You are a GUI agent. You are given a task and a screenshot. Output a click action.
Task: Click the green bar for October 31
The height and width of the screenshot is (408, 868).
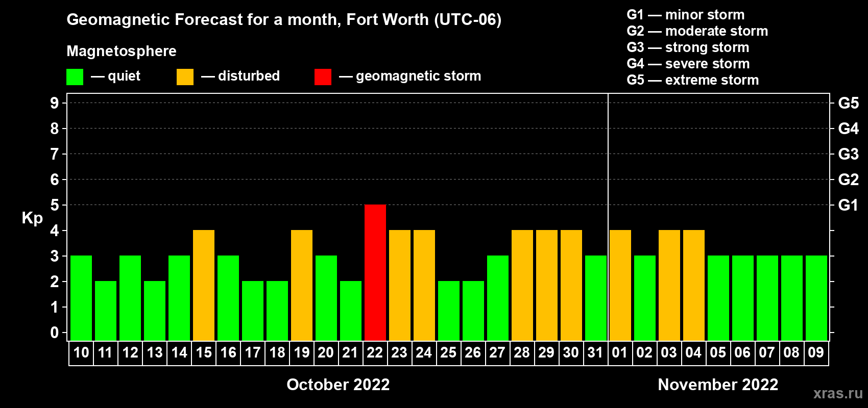tap(596, 298)
